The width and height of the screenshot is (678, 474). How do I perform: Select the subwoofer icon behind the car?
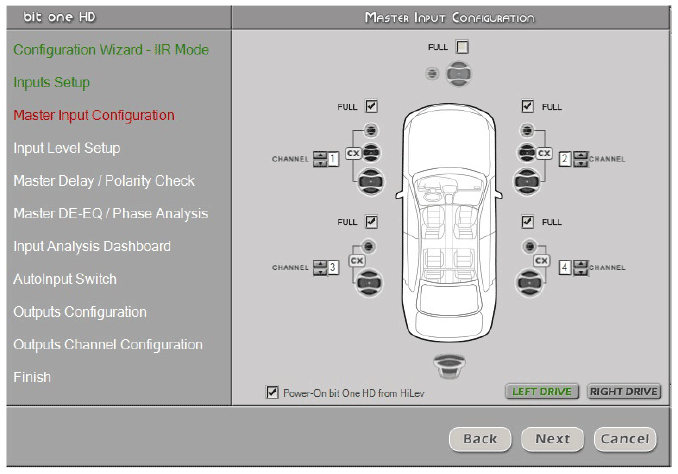[449, 366]
